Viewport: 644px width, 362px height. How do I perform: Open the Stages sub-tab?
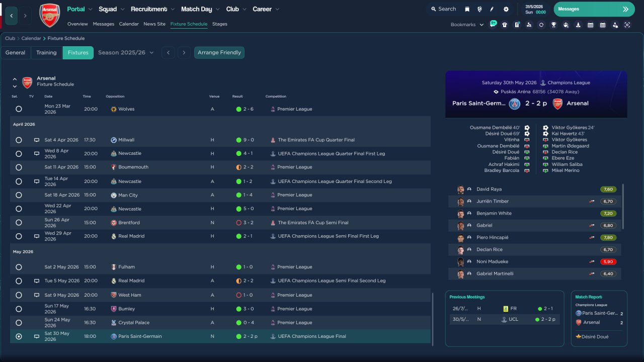click(x=220, y=24)
